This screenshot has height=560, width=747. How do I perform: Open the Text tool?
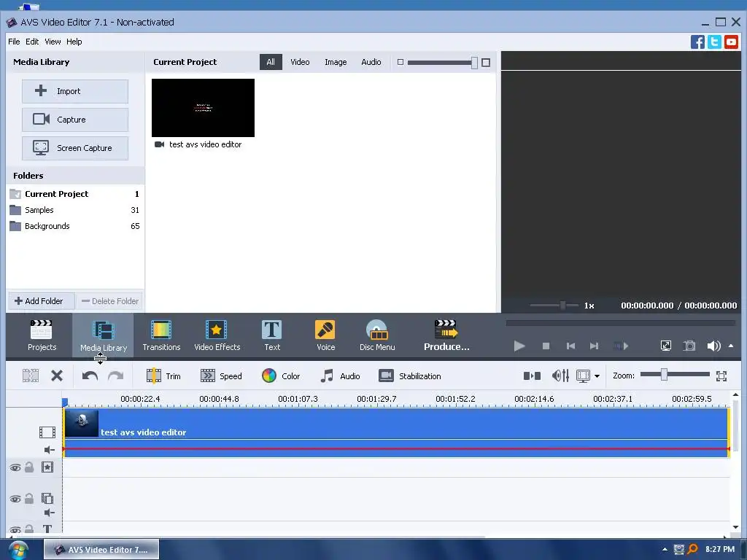click(272, 335)
